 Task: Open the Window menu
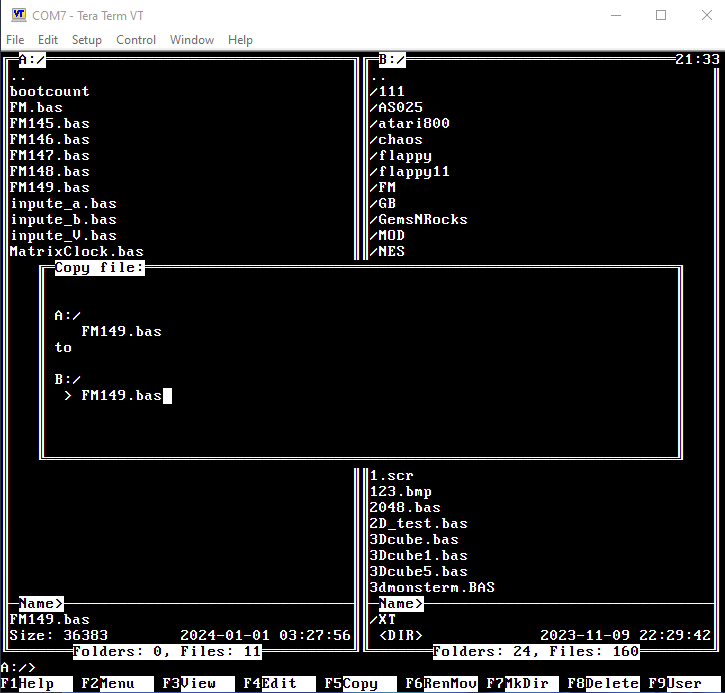tap(192, 40)
